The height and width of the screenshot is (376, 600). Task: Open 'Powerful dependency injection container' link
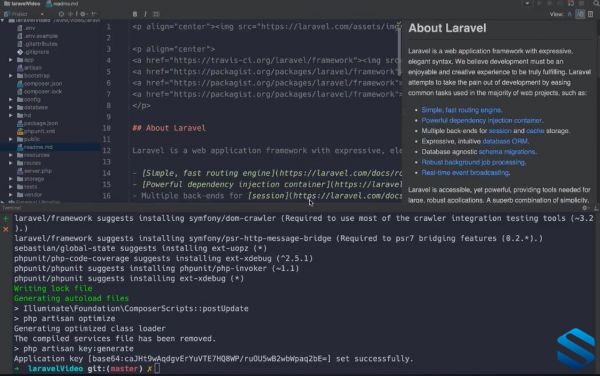pyautogui.click(x=482, y=120)
